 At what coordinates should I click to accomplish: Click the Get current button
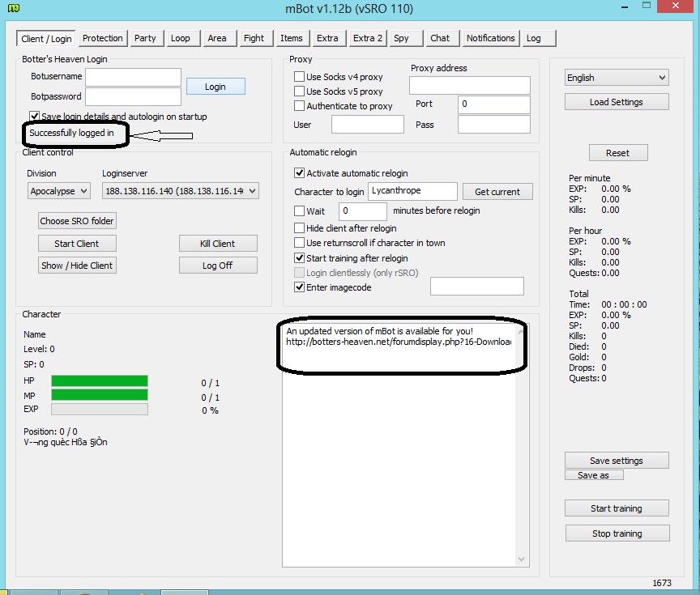pos(497,192)
